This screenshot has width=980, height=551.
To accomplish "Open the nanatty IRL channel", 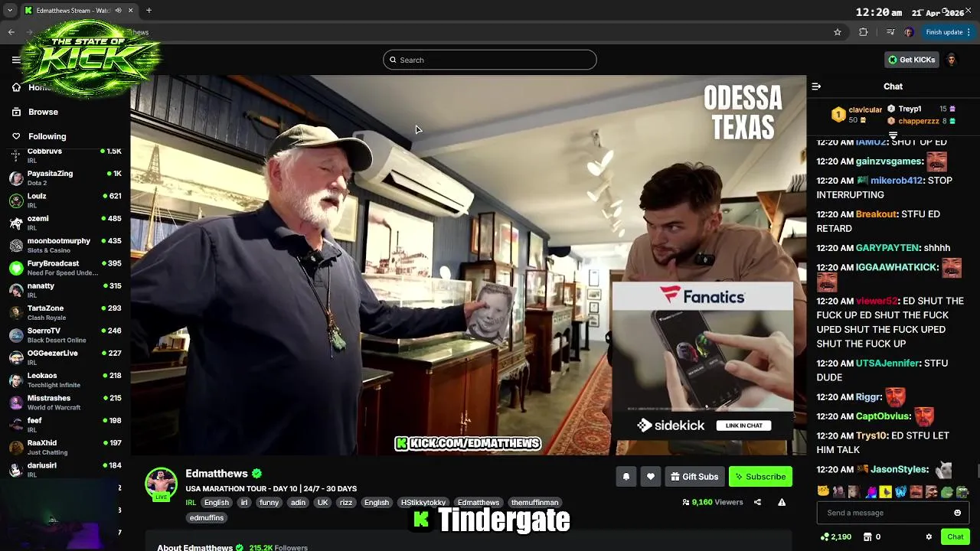I will coord(65,290).
